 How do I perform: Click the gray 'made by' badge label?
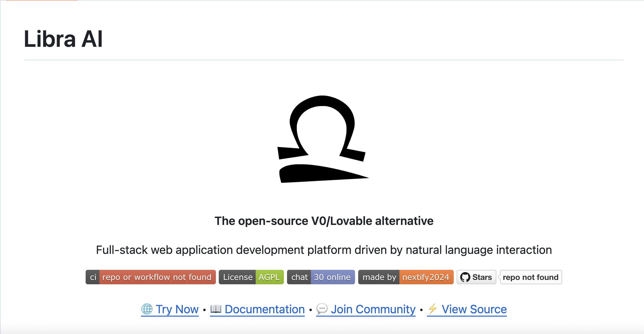coord(379,277)
